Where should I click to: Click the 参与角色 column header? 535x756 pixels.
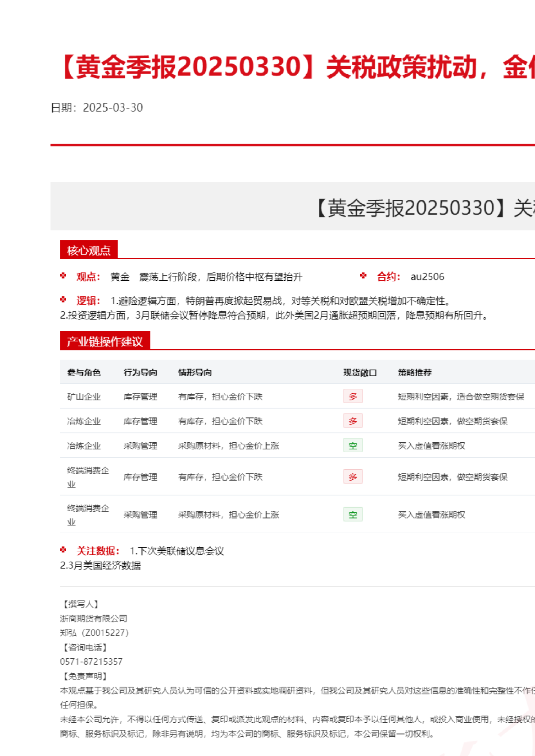[84, 373]
